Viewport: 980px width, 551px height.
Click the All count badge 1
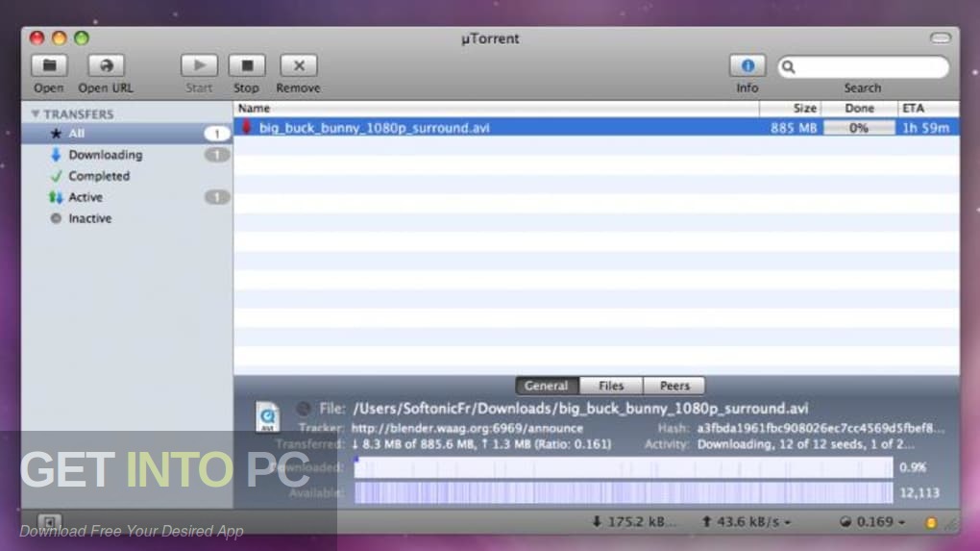(217, 134)
